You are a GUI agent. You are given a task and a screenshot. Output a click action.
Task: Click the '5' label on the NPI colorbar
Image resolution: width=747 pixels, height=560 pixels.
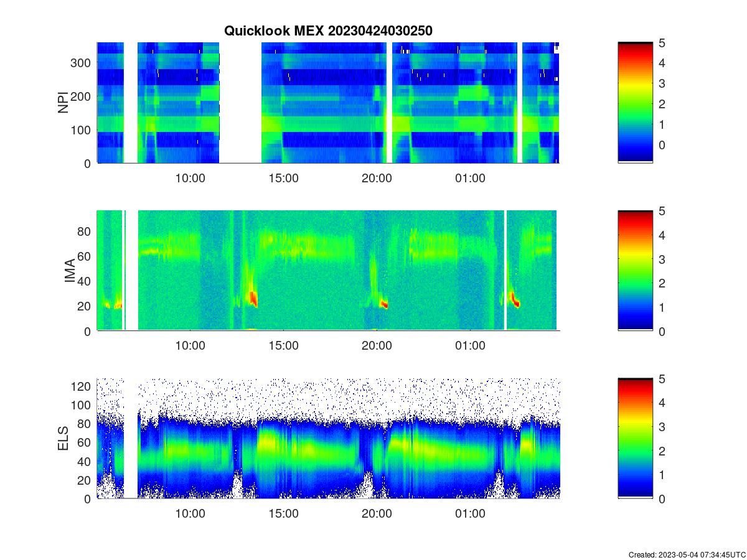(661, 43)
